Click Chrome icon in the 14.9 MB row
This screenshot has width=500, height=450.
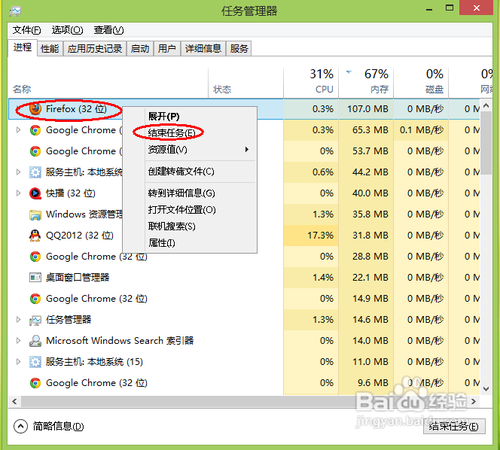pos(35,299)
